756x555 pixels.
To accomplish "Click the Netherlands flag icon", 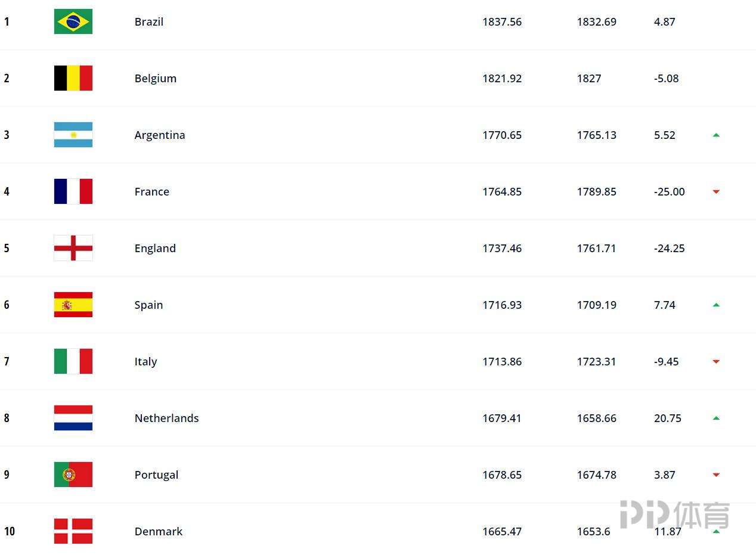I will point(73,418).
